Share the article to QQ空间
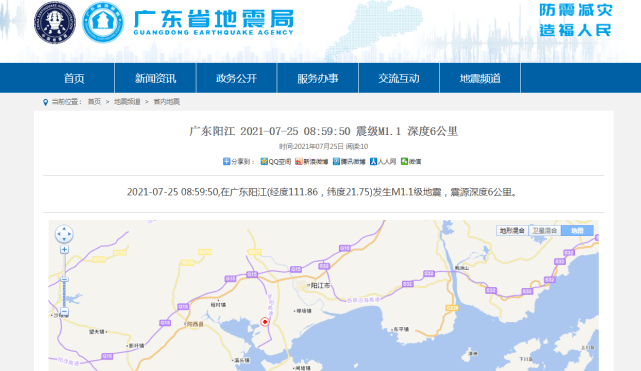This screenshot has width=641, height=371. [276, 161]
